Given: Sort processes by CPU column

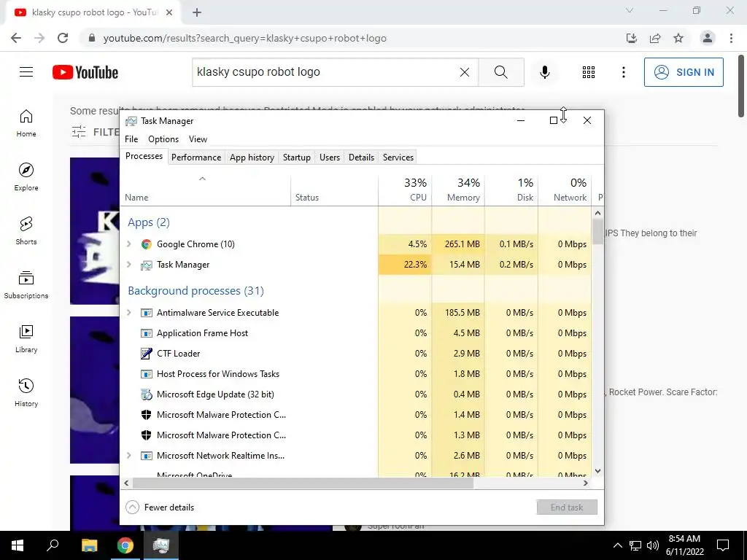Looking at the screenshot, I should point(405,190).
